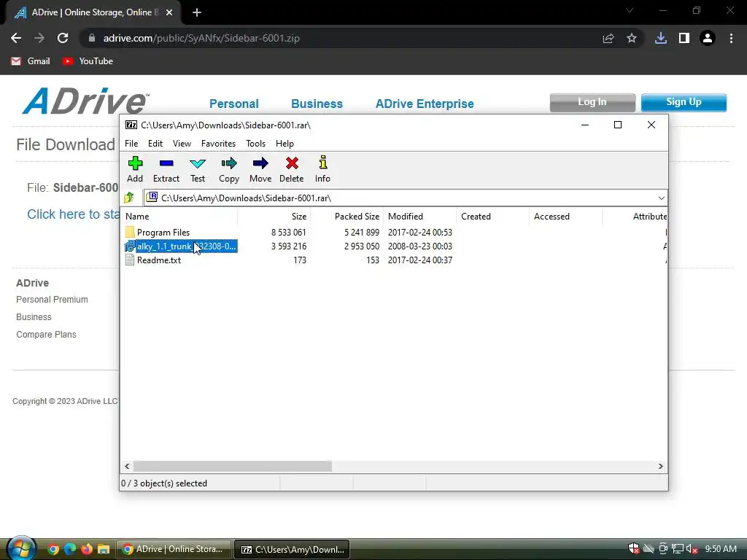This screenshot has height=560, width=747.
Task: Open the Info toolbar icon
Action: coord(322,163)
